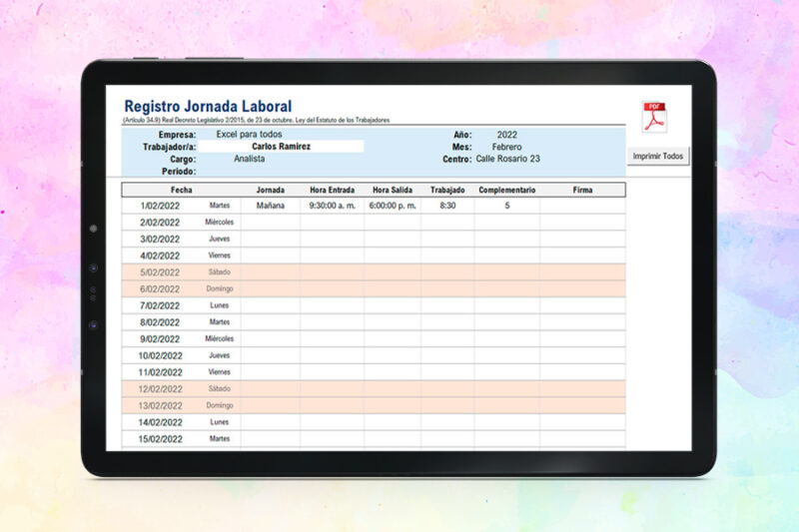Select the Carlos Ramirez worker name field
The height and width of the screenshot is (532, 799).
click(x=281, y=147)
